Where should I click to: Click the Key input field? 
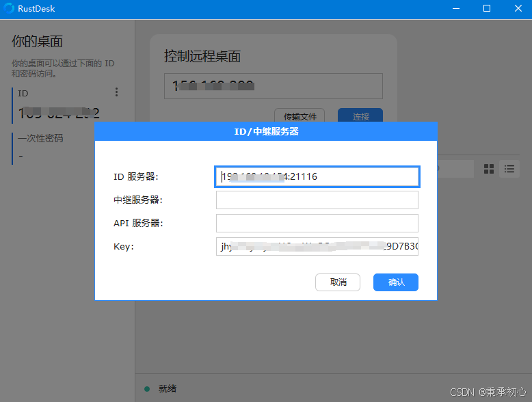click(317, 246)
